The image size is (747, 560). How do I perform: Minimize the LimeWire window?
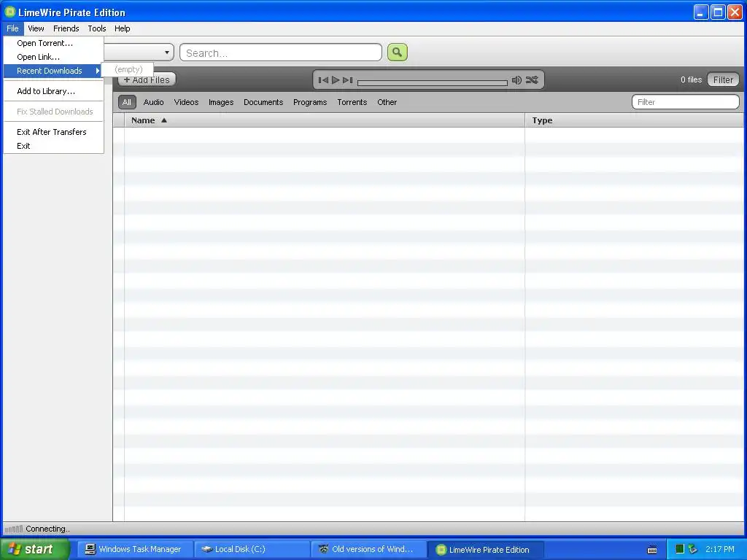pos(701,12)
